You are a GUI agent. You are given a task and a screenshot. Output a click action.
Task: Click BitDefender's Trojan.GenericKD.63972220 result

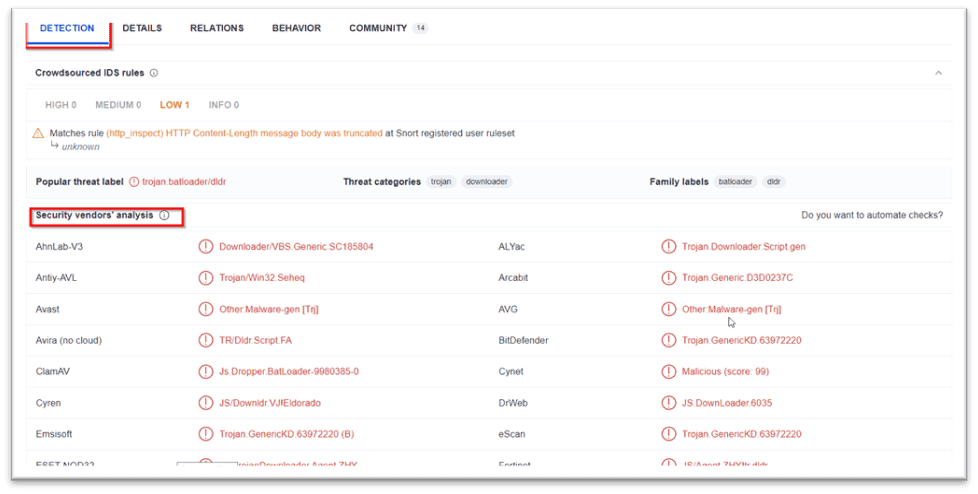point(742,340)
